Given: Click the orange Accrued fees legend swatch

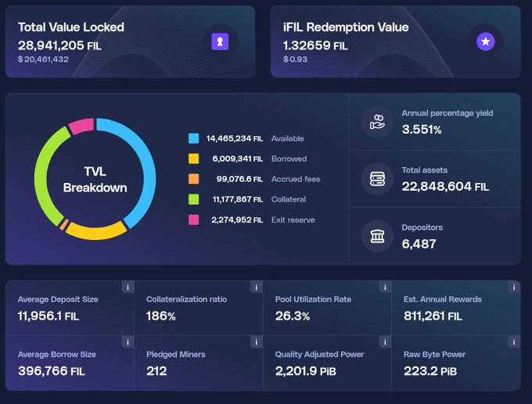Looking at the screenshot, I should coord(194,179).
